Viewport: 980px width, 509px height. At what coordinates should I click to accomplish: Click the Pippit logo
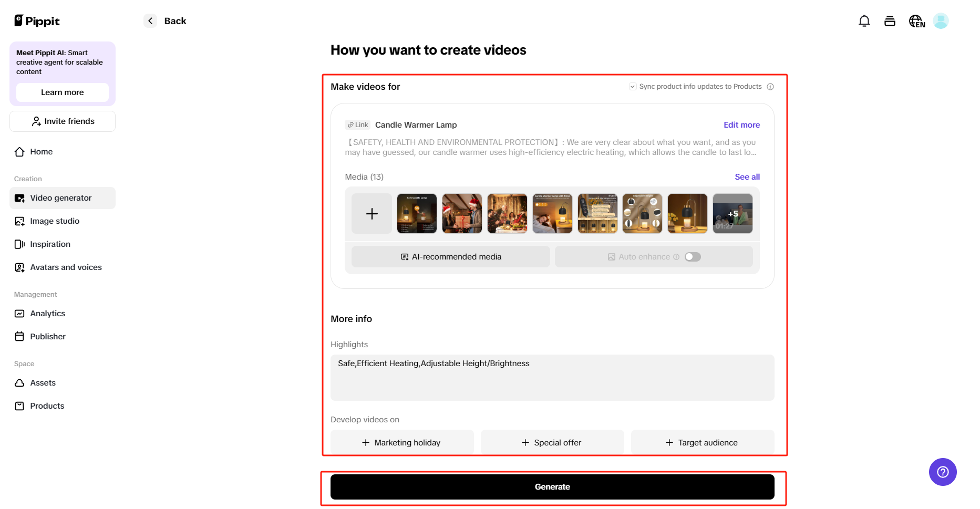(x=37, y=21)
